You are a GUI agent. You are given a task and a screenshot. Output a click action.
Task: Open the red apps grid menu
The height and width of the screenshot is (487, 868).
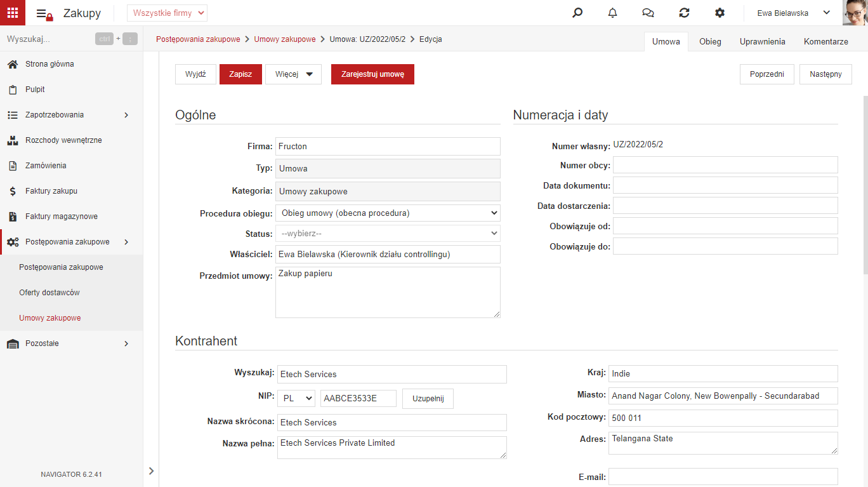coord(13,13)
